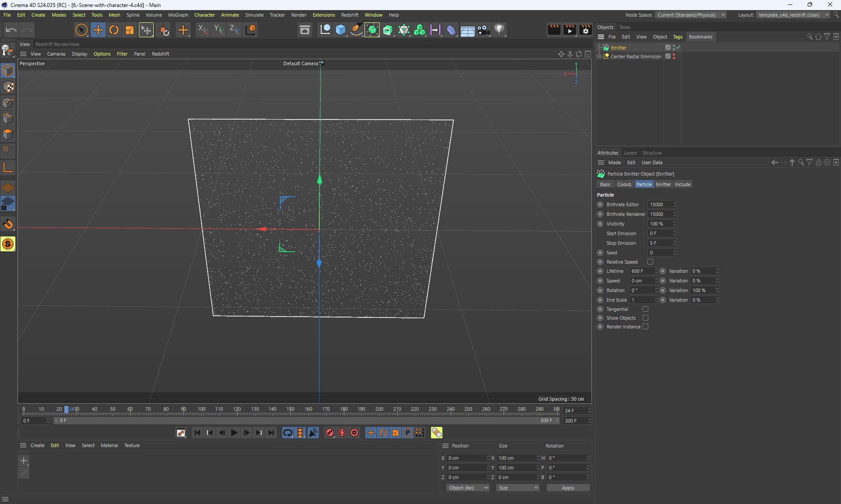This screenshot has height=504, width=841.
Task: Open the Object (Rel) dropdown
Action: 468,488
